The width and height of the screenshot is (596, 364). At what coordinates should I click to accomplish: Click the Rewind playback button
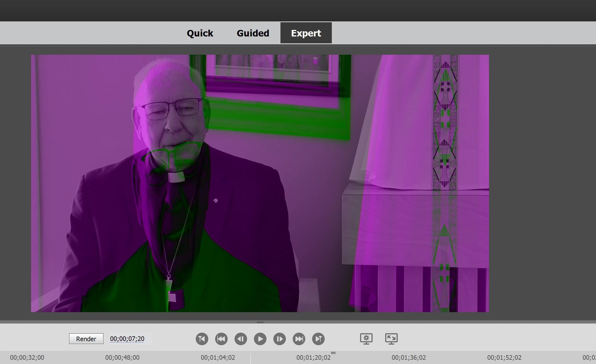[x=221, y=339]
